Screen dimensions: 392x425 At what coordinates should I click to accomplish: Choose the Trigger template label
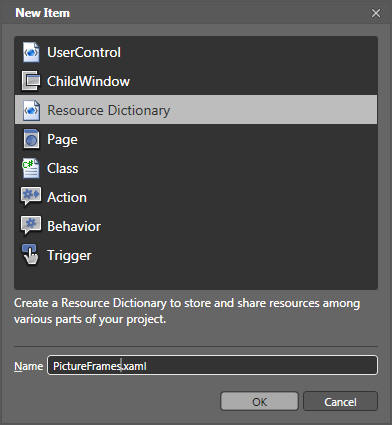point(69,256)
